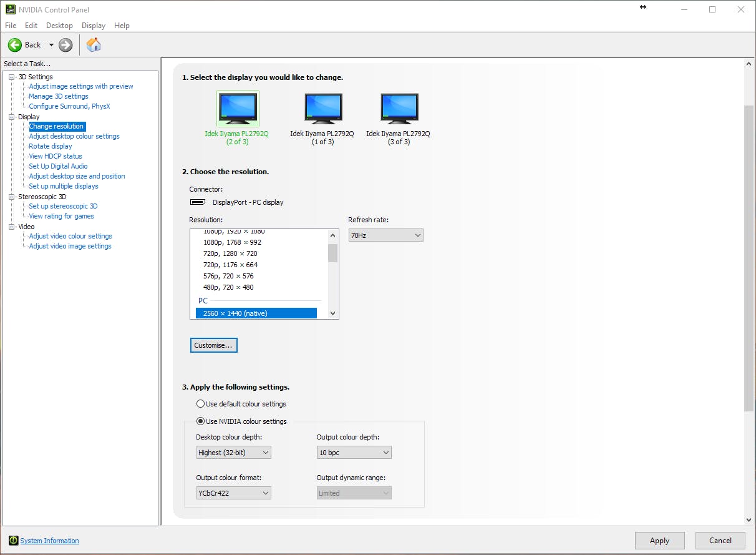Collapse the Stereoscopic 3D tree node
Image resolution: width=756 pixels, height=555 pixels.
(11, 197)
